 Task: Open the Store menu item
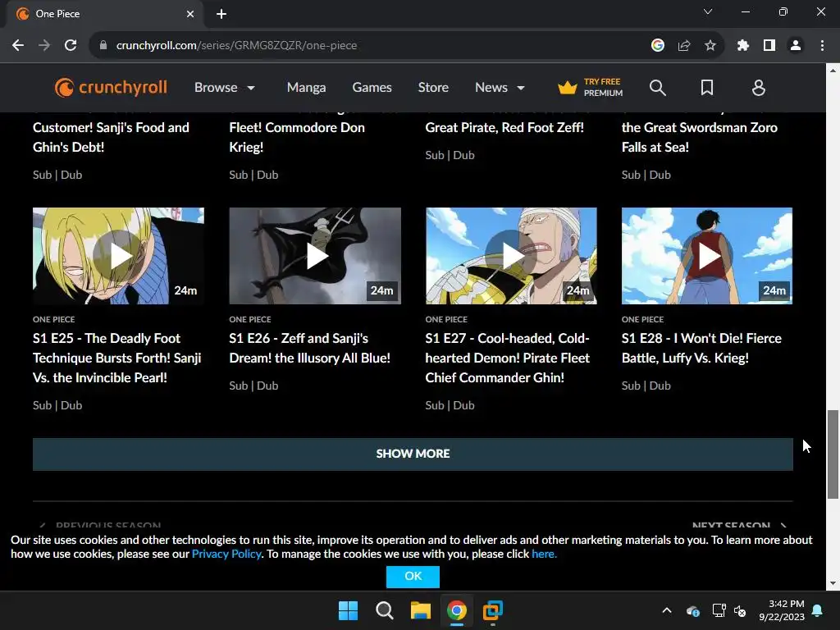pyautogui.click(x=433, y=87)
